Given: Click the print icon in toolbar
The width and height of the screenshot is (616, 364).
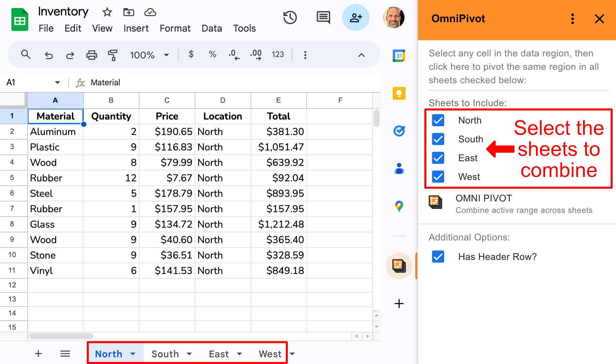Looking at the screenshot, I should (x=91, y=55).
